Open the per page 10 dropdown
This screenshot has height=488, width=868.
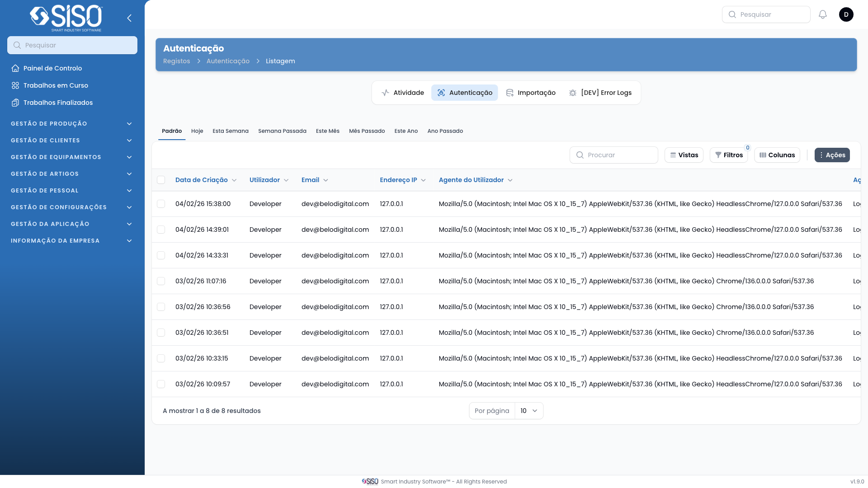(x=528, y=411)
